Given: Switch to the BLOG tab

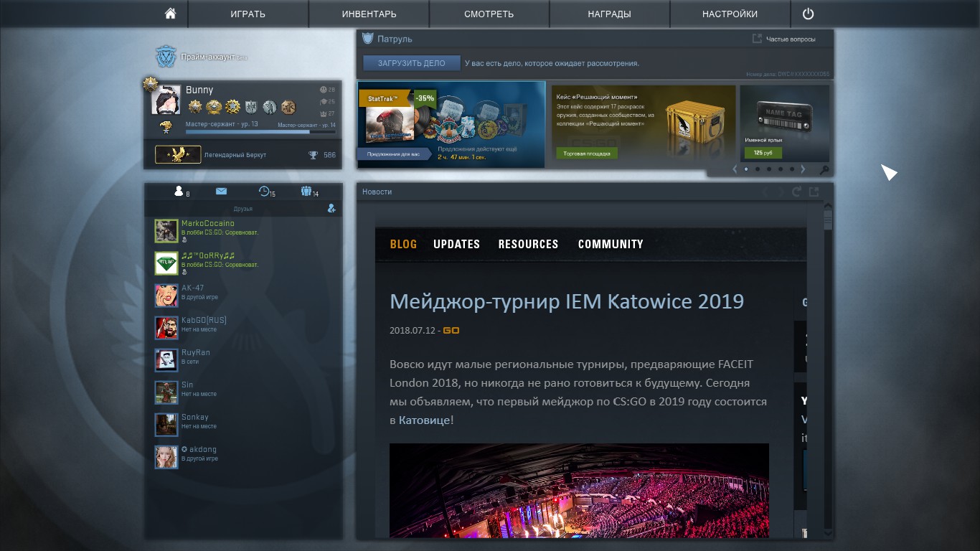Looking at the screenshot, I should 403,244.
